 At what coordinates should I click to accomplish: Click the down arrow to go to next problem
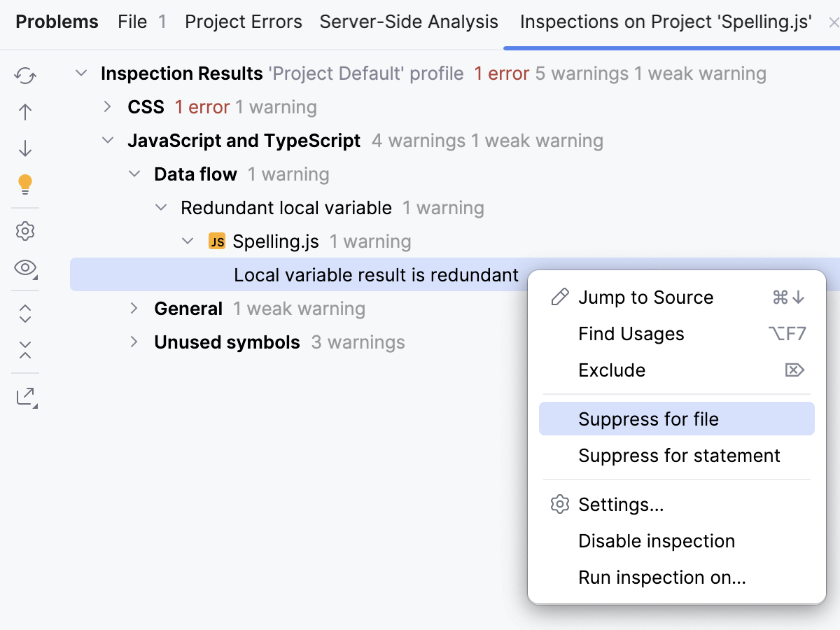25,148
